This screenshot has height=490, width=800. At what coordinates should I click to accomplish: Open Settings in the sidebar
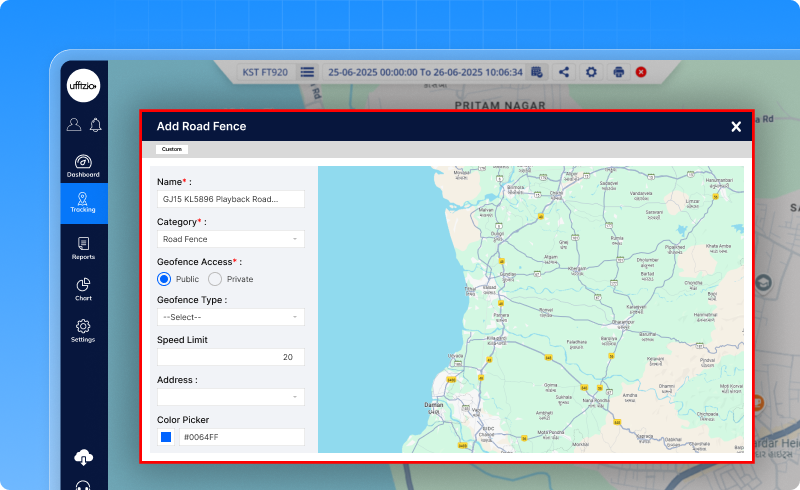(83, 330)
